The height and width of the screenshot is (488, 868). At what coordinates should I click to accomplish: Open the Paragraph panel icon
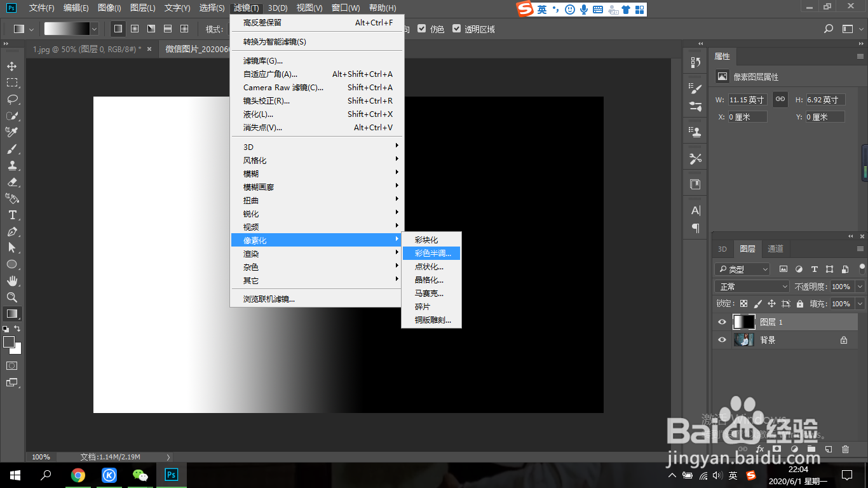(x=696, y=227)
